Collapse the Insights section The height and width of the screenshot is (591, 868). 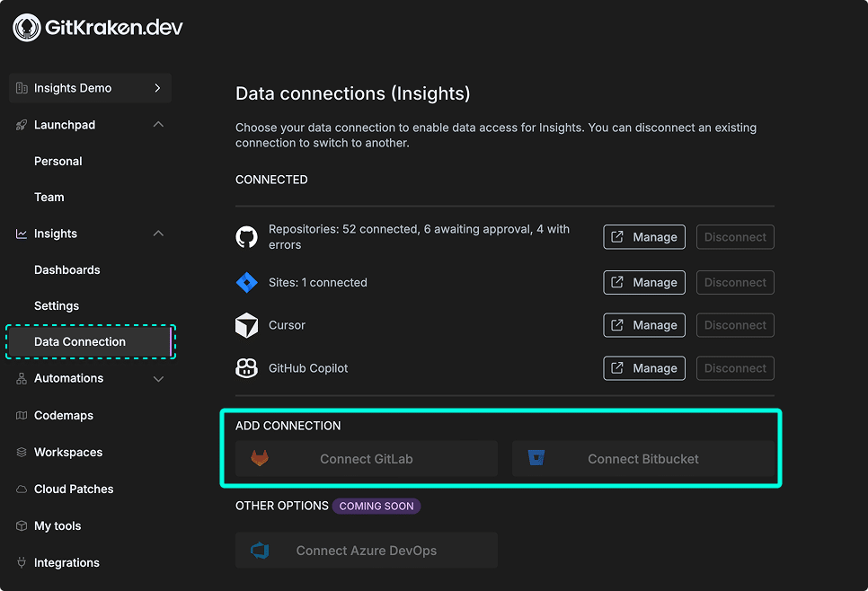pyautogui.click(x=158, y=234)
